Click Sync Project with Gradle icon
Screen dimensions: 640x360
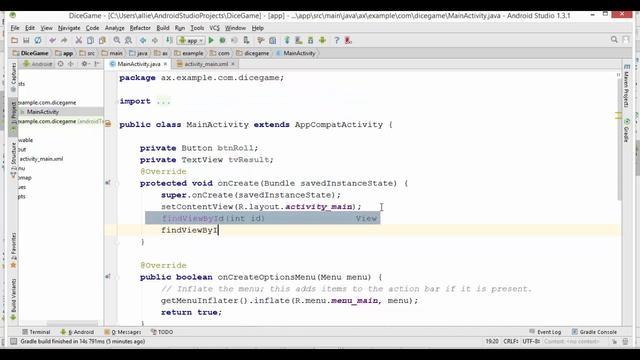[x=287, y=40]
